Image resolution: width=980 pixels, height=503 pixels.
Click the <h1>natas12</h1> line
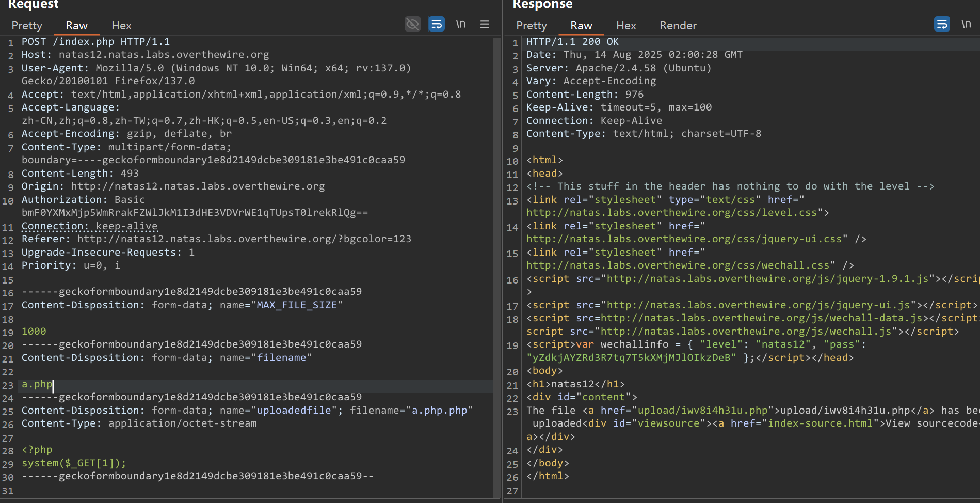[575, 384]
